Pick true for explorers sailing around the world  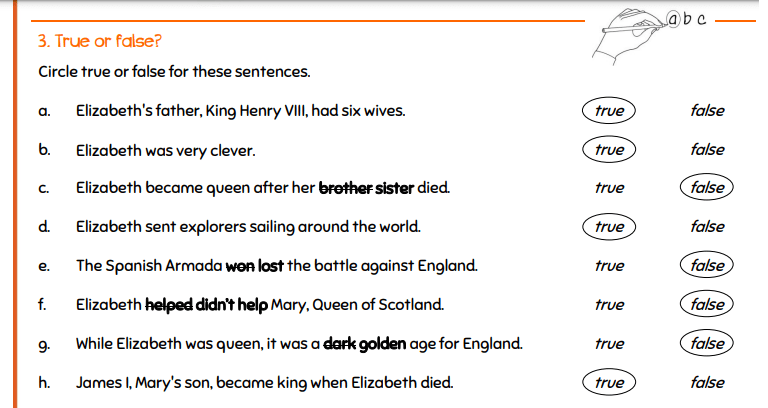(608, 227)
